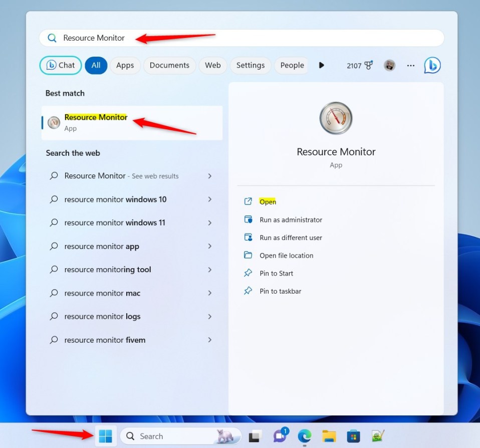Image resolution: width=480 pixels, height=448 pixels.
Task: Click the large Resource Monitor gauge icon
Action: coord(336,118)
